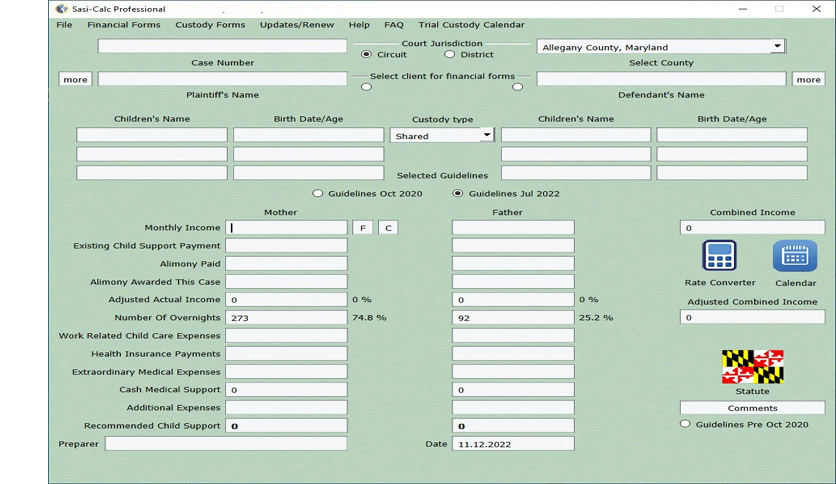Open the Trial Custody Calendar menu
Viewport: 836px width, 484px height.
pos(471,25)
